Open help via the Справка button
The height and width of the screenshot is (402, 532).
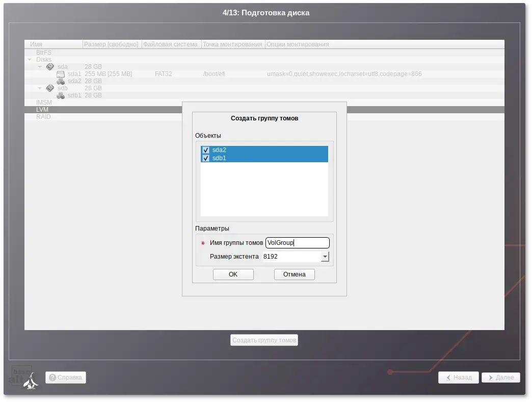[66, 377]
